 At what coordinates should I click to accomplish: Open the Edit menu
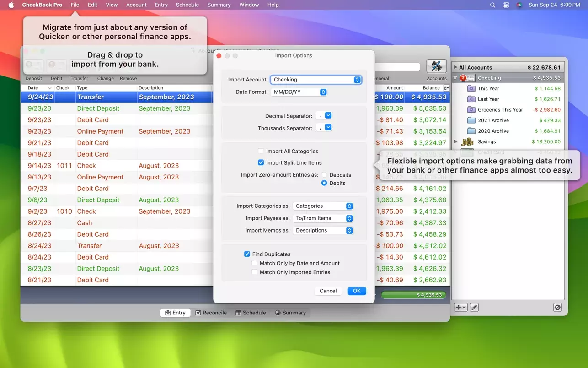tap(92, 5)
